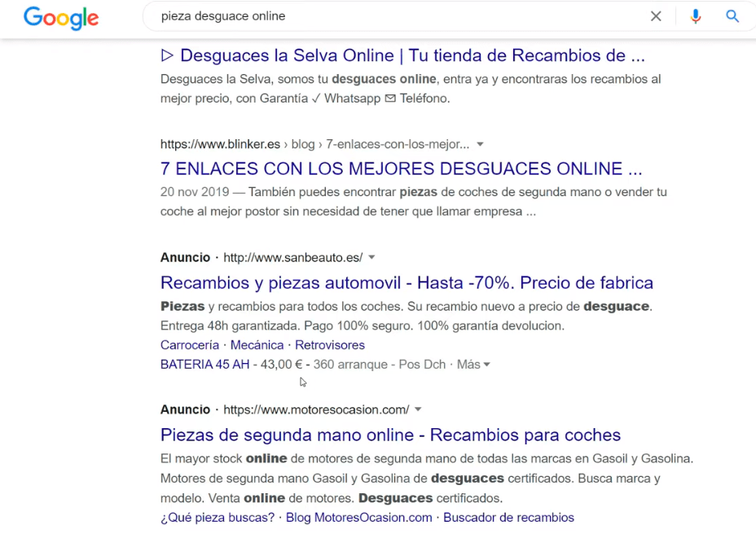Viewport: 756px width, 538px height.
Task: Click the Google logo
Action: point(61,17)
